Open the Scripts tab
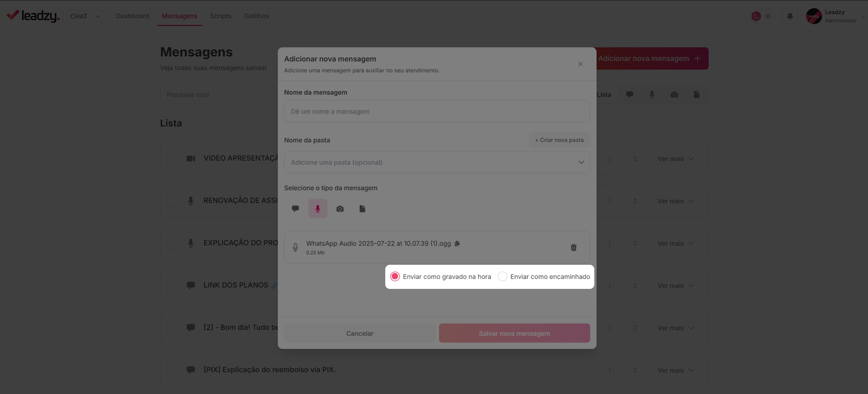The height and width of the screenshot is (394, 868). tap(221, 16)
